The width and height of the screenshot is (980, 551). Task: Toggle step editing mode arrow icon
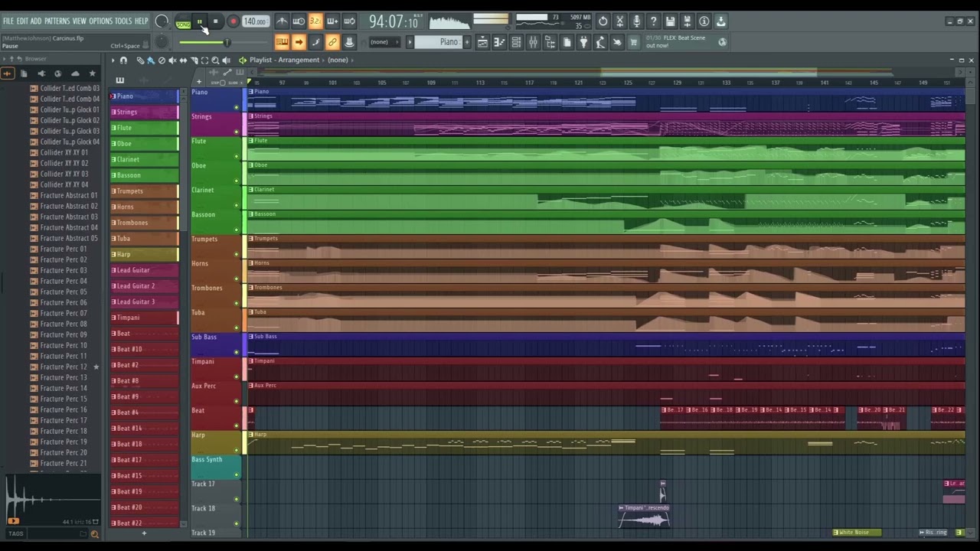click(x=299, y=42)
